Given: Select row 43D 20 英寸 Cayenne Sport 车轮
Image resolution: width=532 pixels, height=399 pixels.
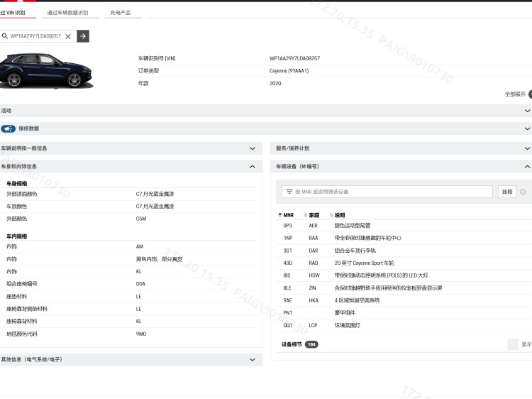Looking at the screenshot, I should coord(404,263).
